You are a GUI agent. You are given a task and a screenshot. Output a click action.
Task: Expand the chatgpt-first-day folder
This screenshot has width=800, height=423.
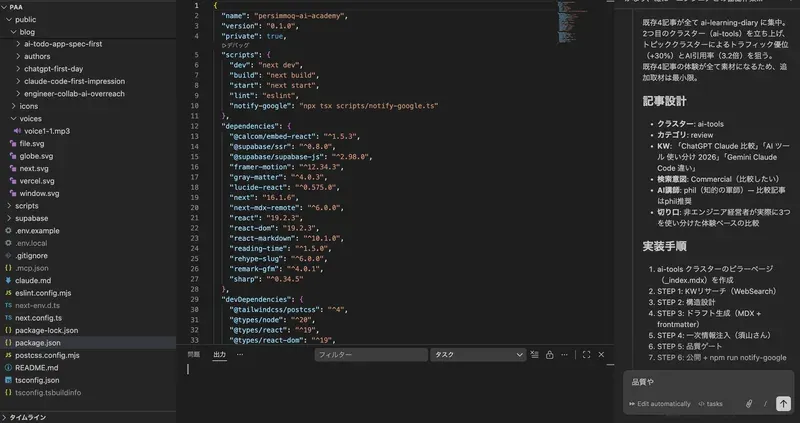pyautogui.click(x=18, y=69)
